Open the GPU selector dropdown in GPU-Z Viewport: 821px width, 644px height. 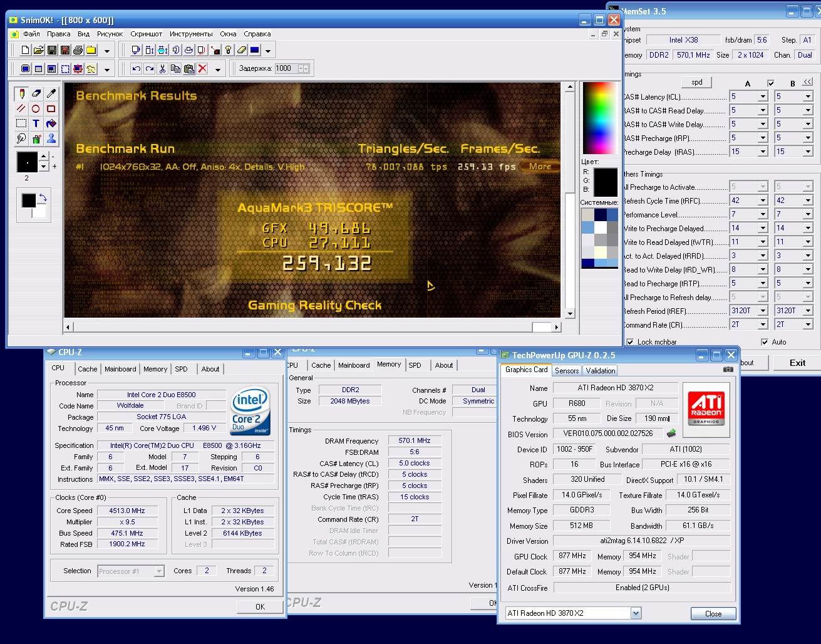coord(636,613)
